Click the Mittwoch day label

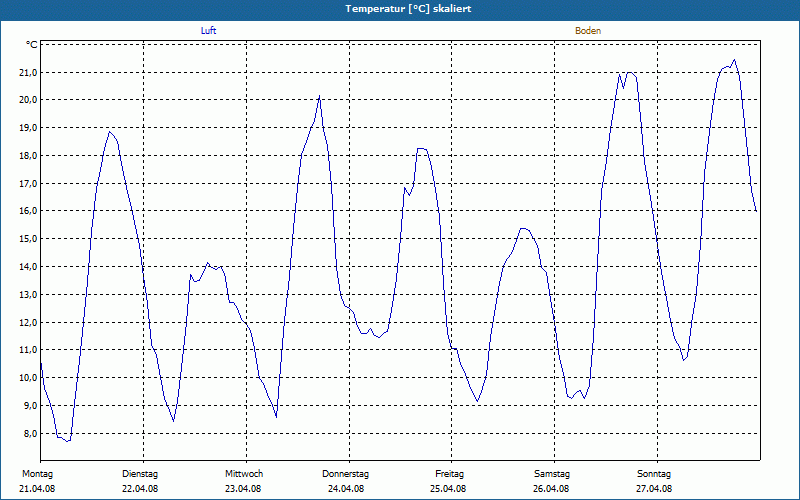pos(244,474)
